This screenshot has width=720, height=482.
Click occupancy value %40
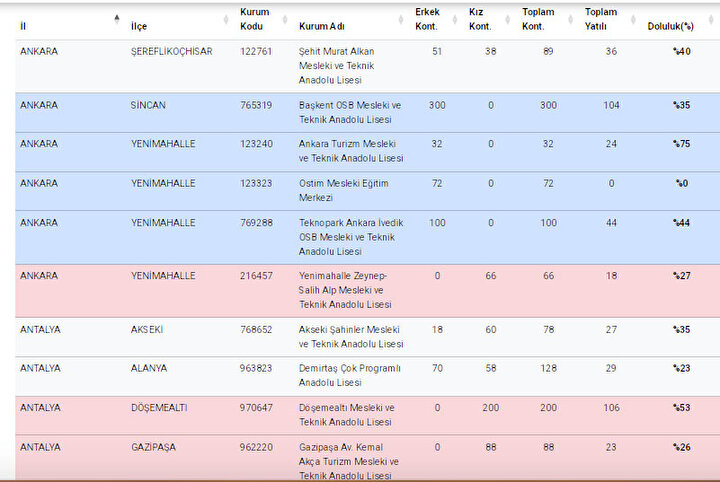point(682,51)
